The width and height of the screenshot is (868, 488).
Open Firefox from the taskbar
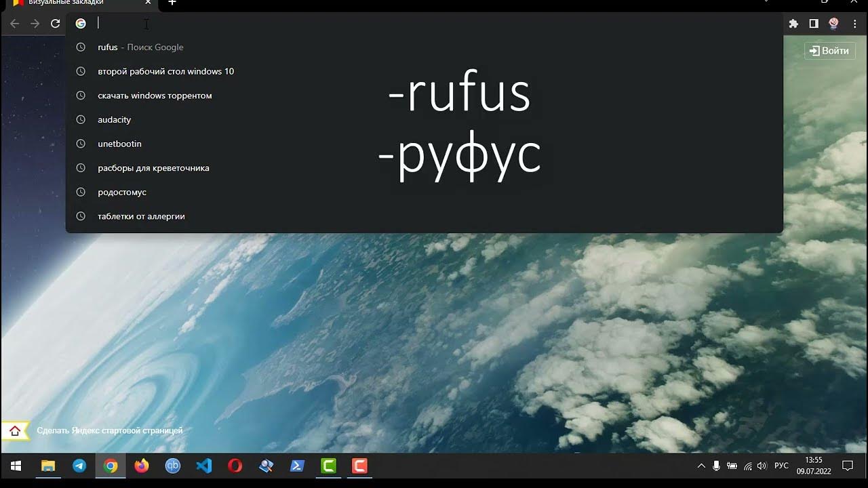coord(142,466)
